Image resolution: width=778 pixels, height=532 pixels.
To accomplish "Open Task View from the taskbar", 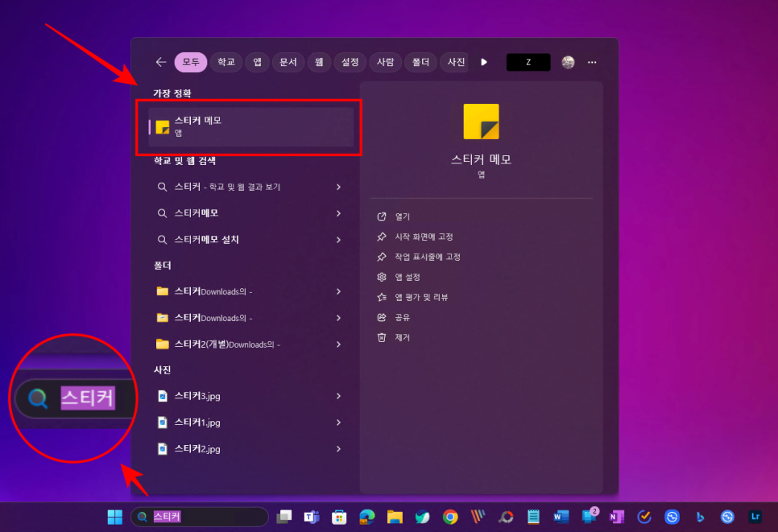I will (x=284, y=518).
